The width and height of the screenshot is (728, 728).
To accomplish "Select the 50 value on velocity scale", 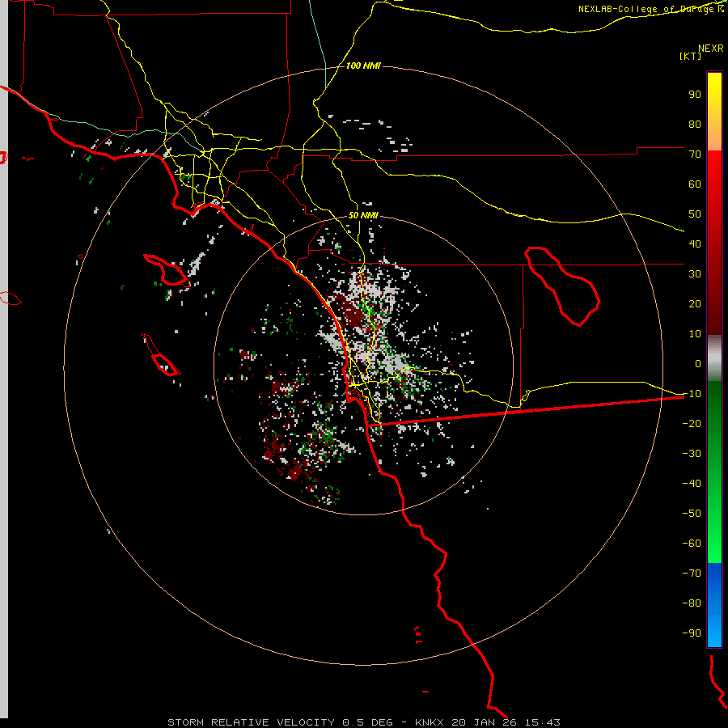I will pyautogui.click(x=695, y=214).
